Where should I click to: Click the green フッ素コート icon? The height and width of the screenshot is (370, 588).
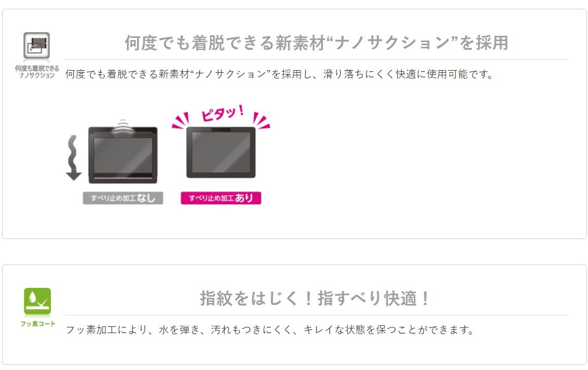[x=37, y=301]
